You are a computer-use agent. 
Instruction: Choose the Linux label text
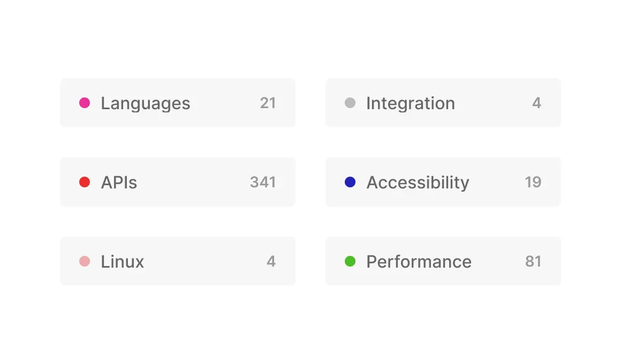point(123,262)
